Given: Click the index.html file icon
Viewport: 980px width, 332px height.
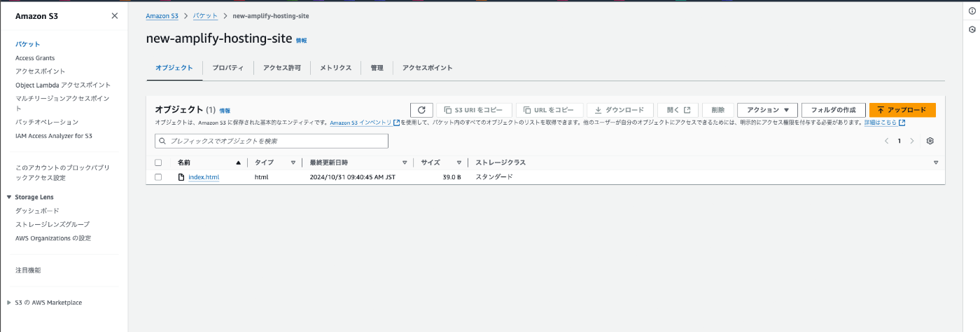Looking at the screenshot, I should 181,177.
